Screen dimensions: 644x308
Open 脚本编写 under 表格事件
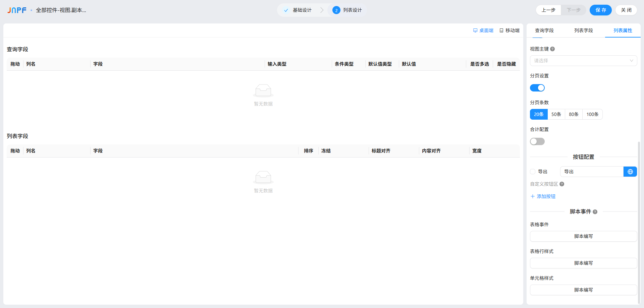583,236
